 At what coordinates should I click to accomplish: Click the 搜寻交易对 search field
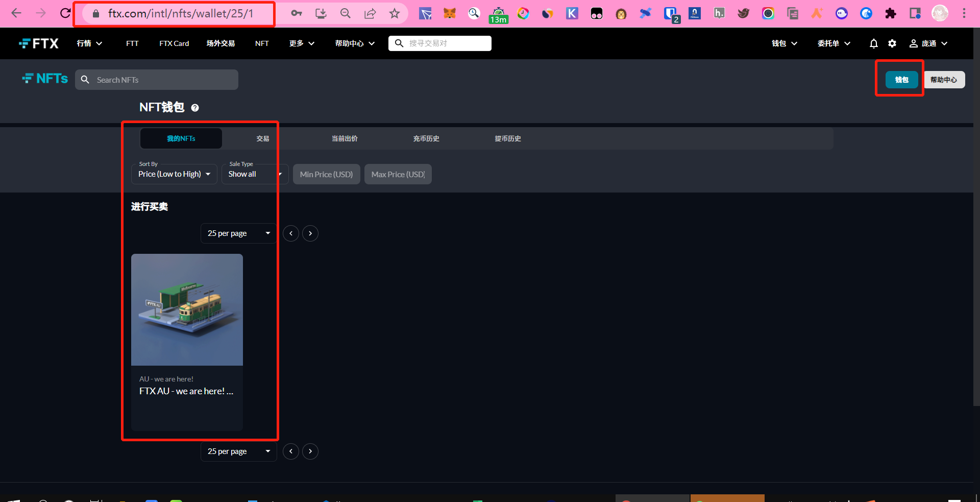[x=440, y=43]
